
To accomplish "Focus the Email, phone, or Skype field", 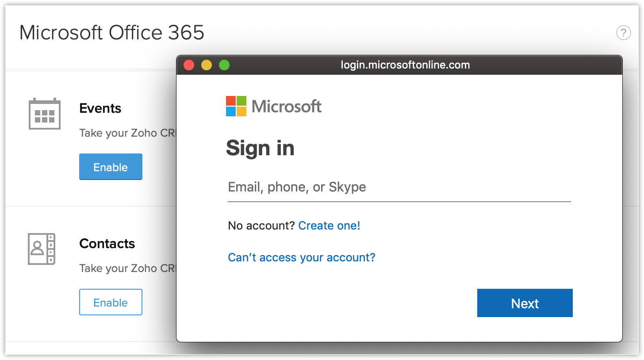I will (x=399, y=188).
